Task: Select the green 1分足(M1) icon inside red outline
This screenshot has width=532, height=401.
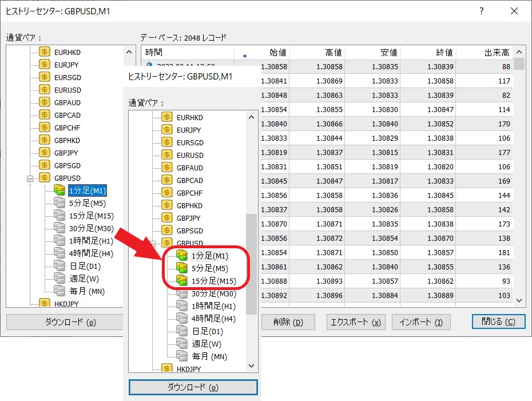Action: (x=182, y=255)
